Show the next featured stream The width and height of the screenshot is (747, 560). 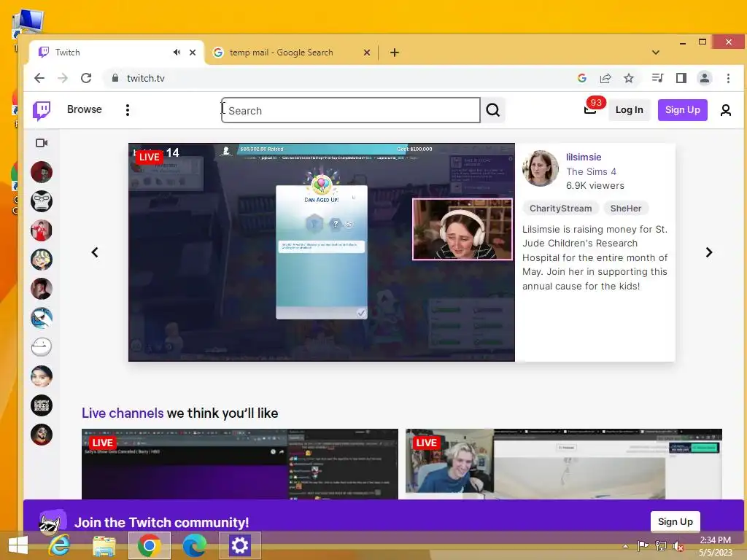point(709,252)
